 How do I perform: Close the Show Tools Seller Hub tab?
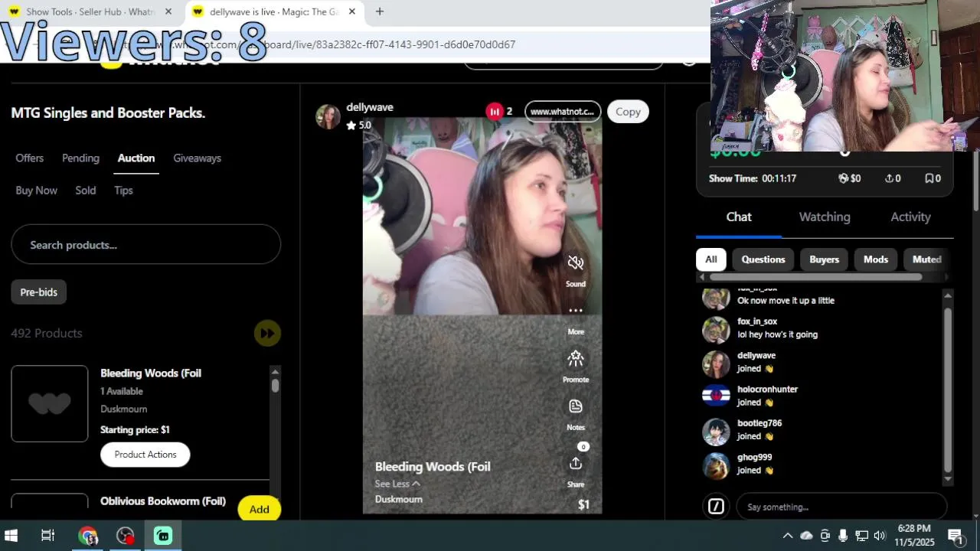click(168, 11)
